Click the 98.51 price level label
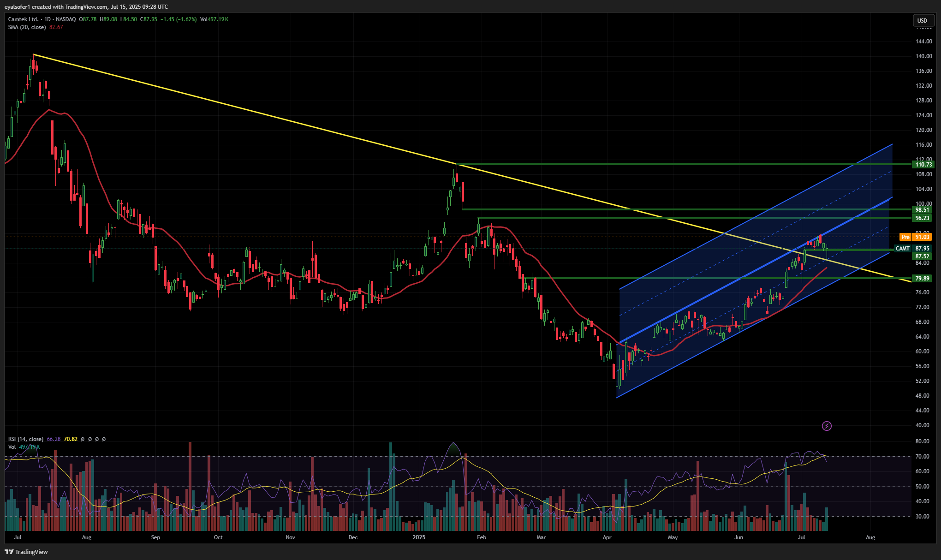Viewport: 941px width, 560px height. point(922,209)
